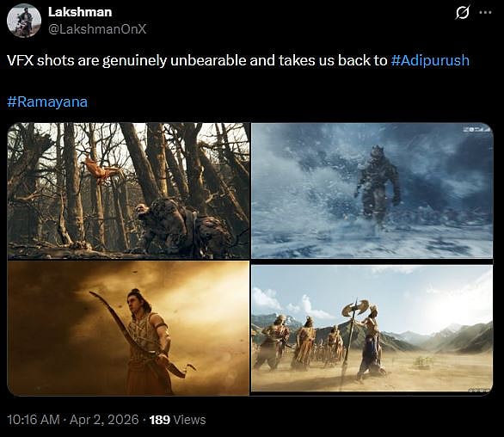View the desert warriors image
The width and height of the screenshot is (504, 437).
(372, 329)
